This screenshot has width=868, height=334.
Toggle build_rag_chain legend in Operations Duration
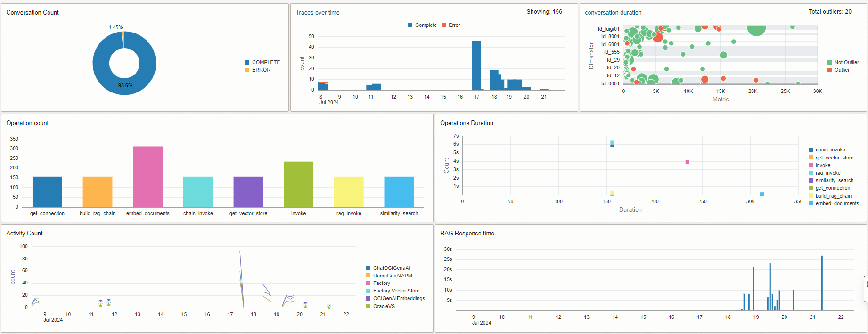[x=830, y=196]
